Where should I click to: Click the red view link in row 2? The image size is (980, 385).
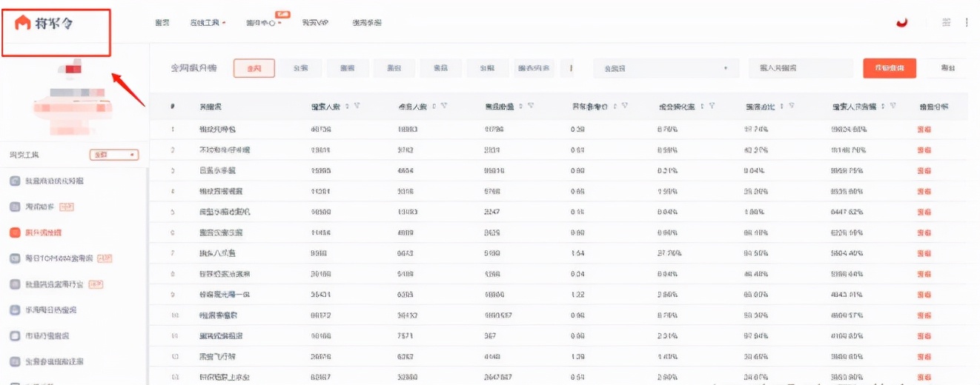point(924,150)
